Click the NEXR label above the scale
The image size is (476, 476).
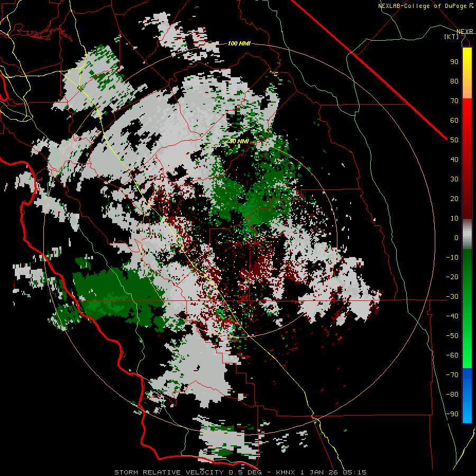click(x=465, y=32)
